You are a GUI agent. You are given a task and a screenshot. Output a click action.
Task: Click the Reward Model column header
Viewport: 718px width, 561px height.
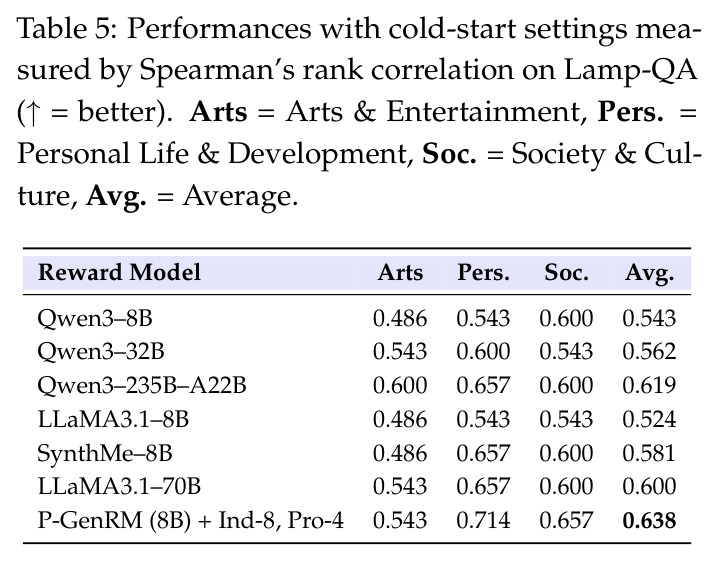(119, 272)
